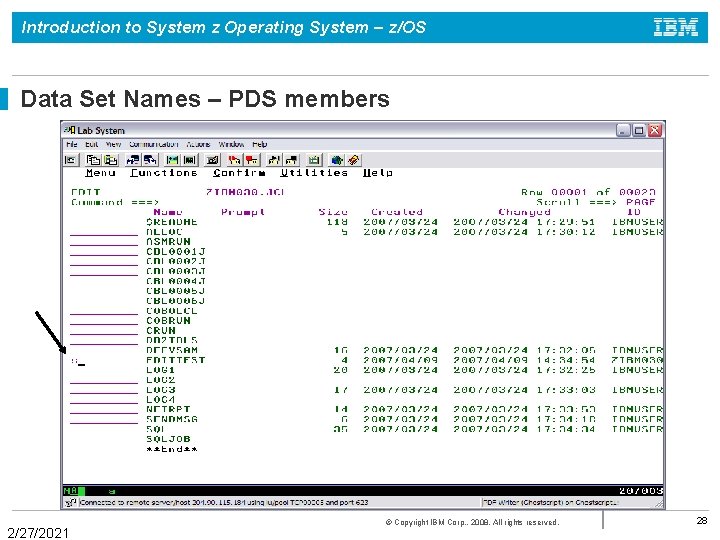This screenshot has height=540, width=720.
Task: Open the Communication menu
Action: point(153,144)
